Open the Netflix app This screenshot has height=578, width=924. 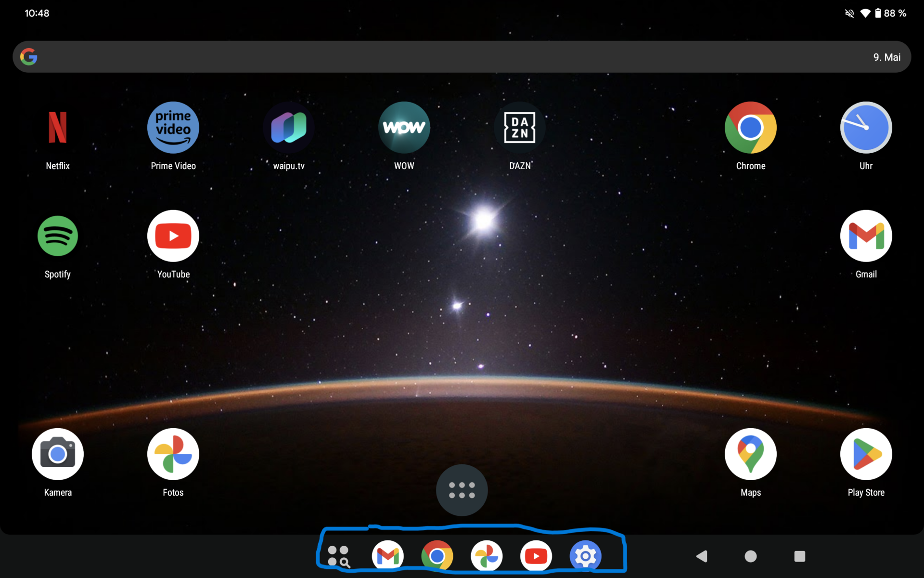[x=58, y=128]
